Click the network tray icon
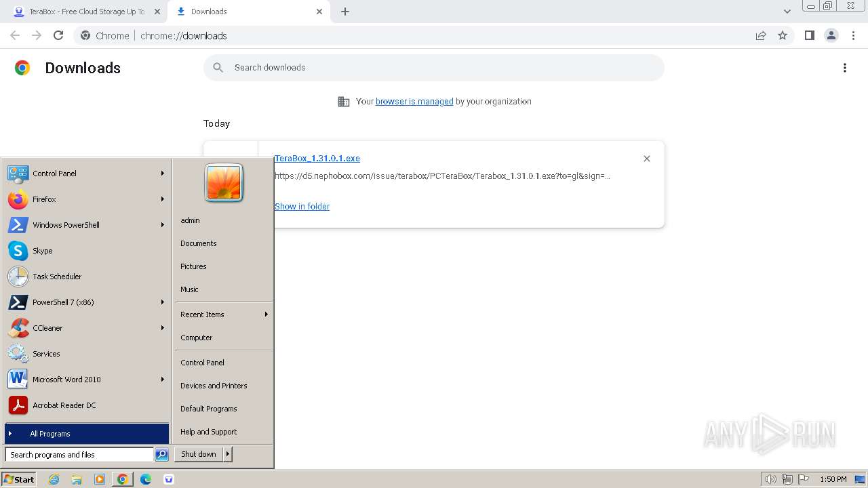Viewport: 868px width, 488px height. click(x=787, y=479)
